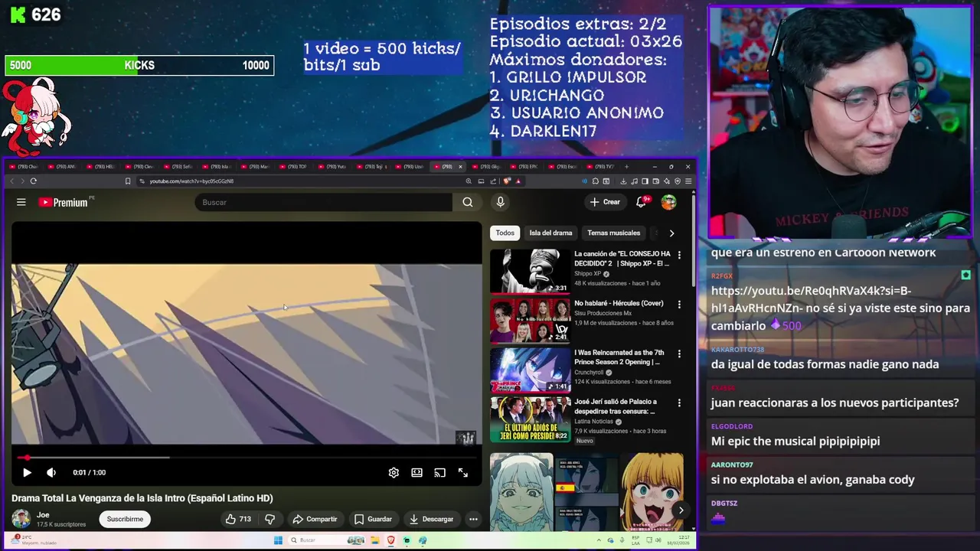Open the YouTube account avatar menu

pos(668,202)
